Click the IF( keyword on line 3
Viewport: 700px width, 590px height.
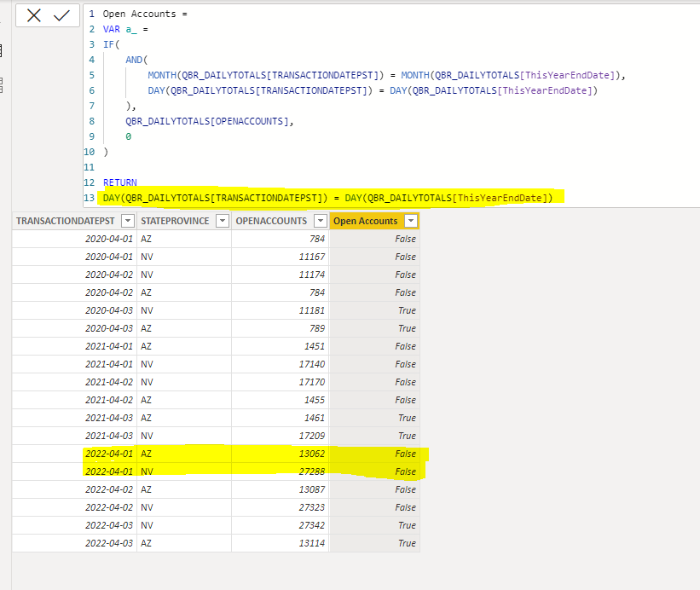111,44
